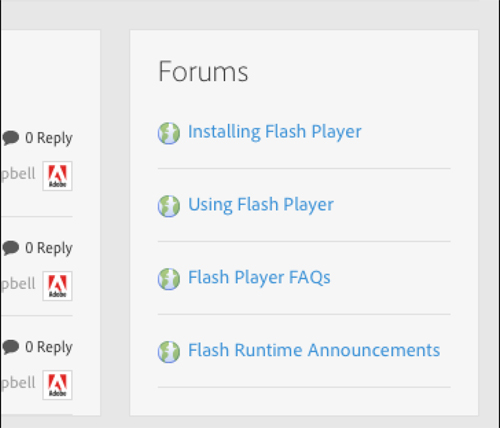Click the topmost Adobe logo avatar
The image size is (500, 428).
point(57,176)
